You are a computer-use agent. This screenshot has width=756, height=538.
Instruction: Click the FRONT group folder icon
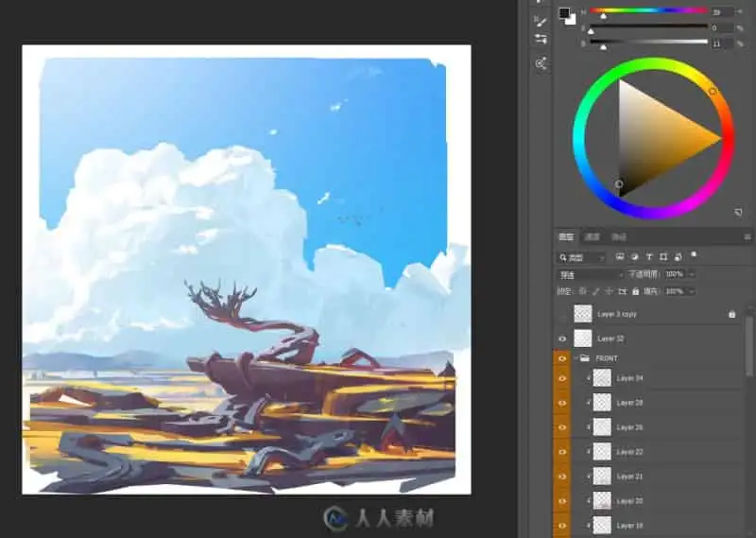point(585,358)
